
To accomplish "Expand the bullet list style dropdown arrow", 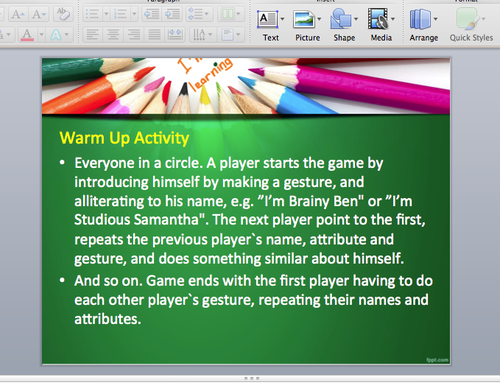I will tap(106, 14).
